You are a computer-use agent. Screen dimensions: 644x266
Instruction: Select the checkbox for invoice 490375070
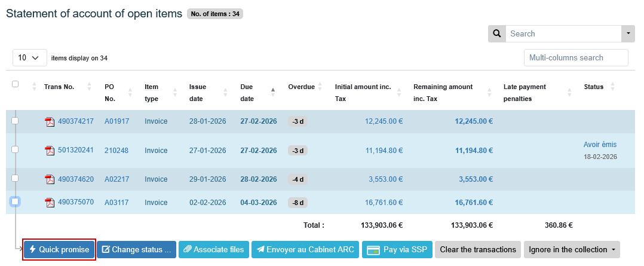click(x=15, y=202)
